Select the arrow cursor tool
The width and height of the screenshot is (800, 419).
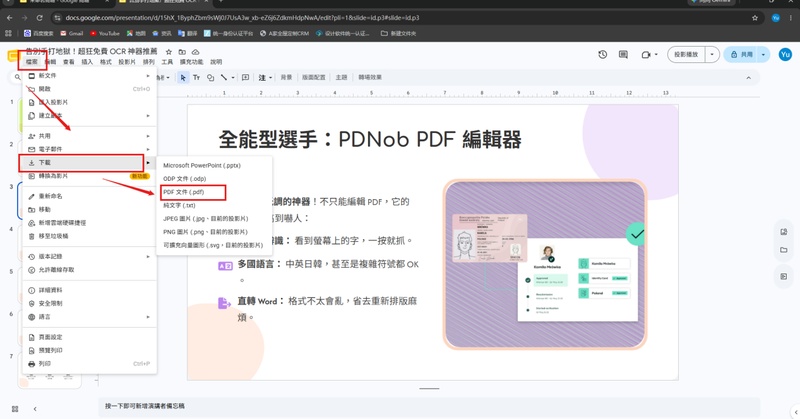pos(183,78)
